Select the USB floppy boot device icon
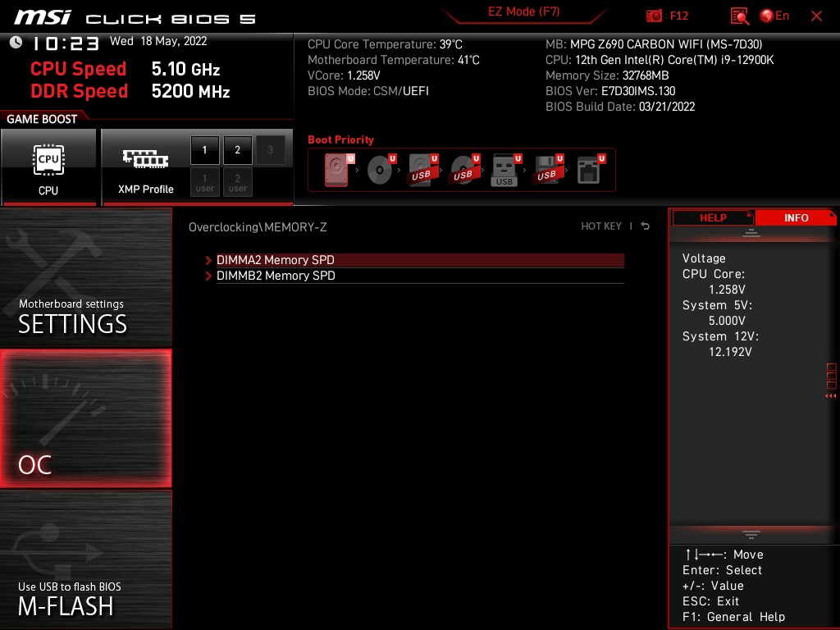This screenshot has width=840, height=630. pos(547,170)
